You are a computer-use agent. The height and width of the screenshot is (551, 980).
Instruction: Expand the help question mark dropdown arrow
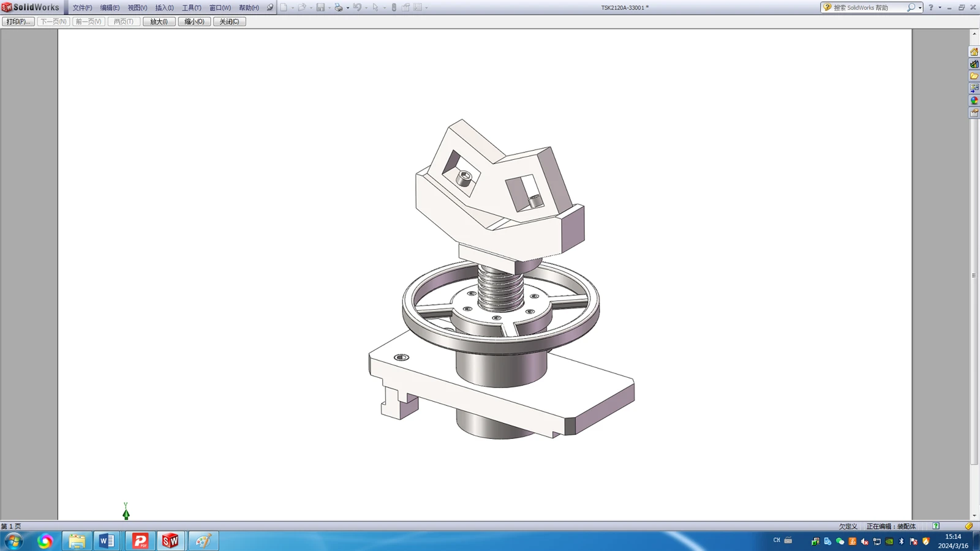(x=940, y=8)
